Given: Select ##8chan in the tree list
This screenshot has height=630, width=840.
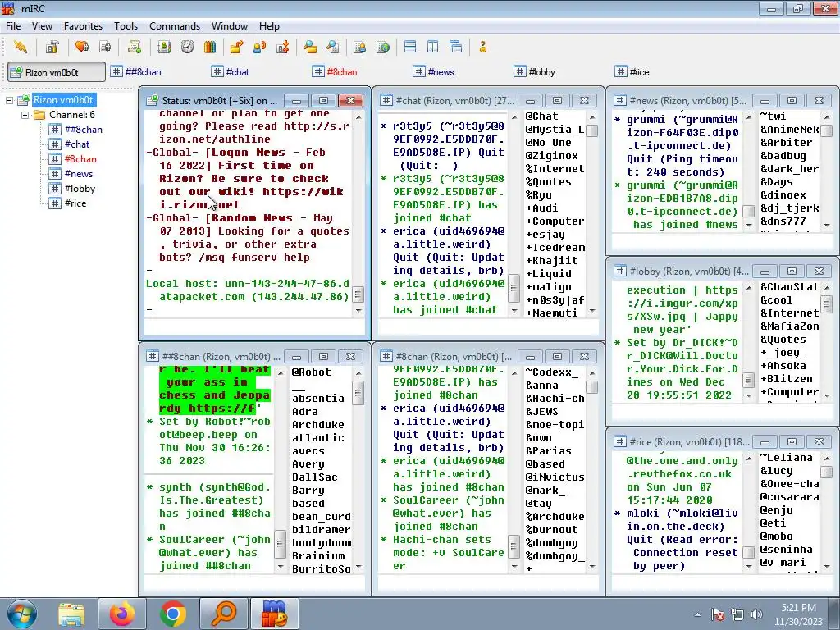Looking at the screenshot, I should (x=83, y=130).
